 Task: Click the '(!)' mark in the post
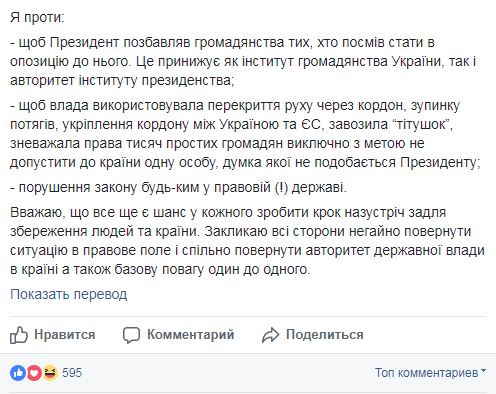point(282,188)
